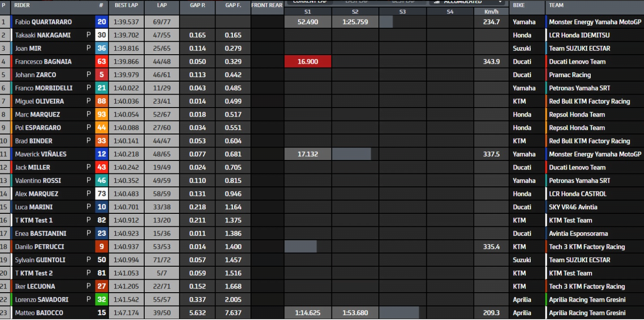The image size is (644, 320).
Task: Open the ACCUMULATED dropdown arrow
Action: 500,2
